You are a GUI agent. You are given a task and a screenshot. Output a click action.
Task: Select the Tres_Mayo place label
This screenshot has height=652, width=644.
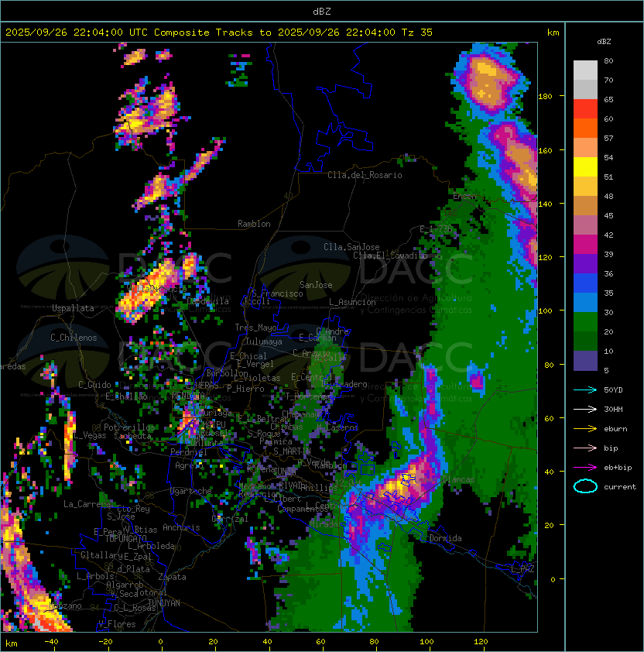(x=255, y=328)
